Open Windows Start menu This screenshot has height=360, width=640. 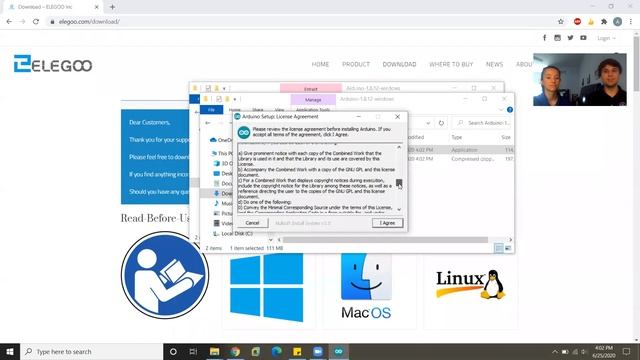coord(10,351)
